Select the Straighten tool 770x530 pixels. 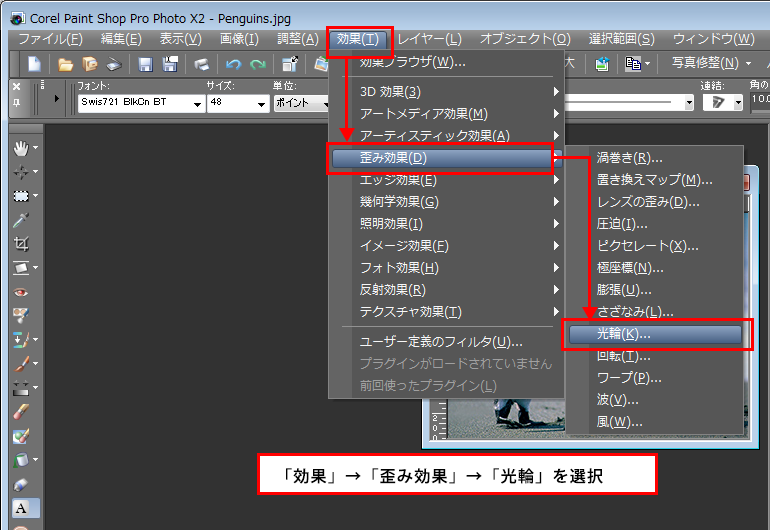coord(21,268)
